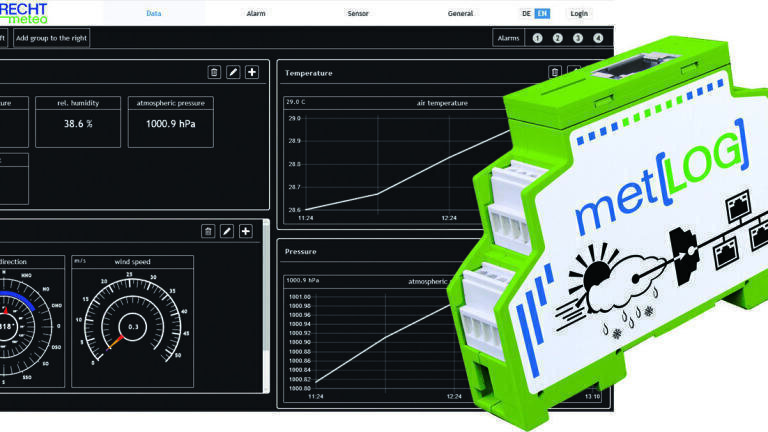Click the 12:24 label on pressure chart
768x432 pixels.
(x=454, y=396)
